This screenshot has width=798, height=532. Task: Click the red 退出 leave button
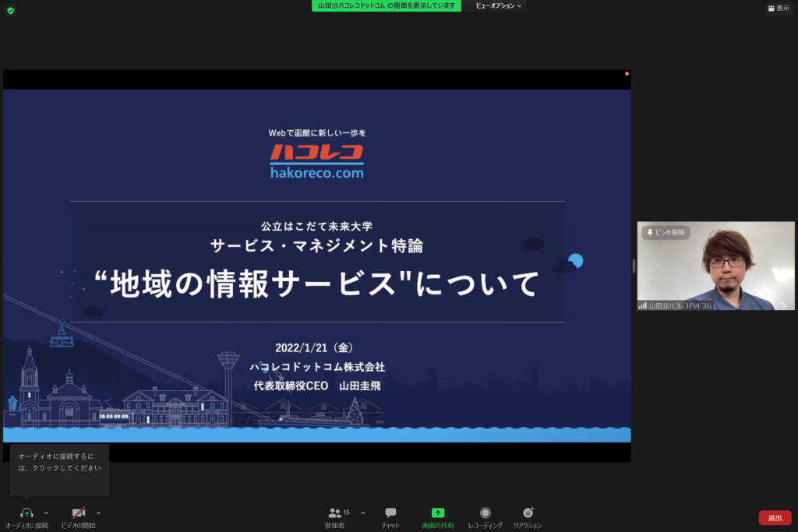click(x=775, y=518)
